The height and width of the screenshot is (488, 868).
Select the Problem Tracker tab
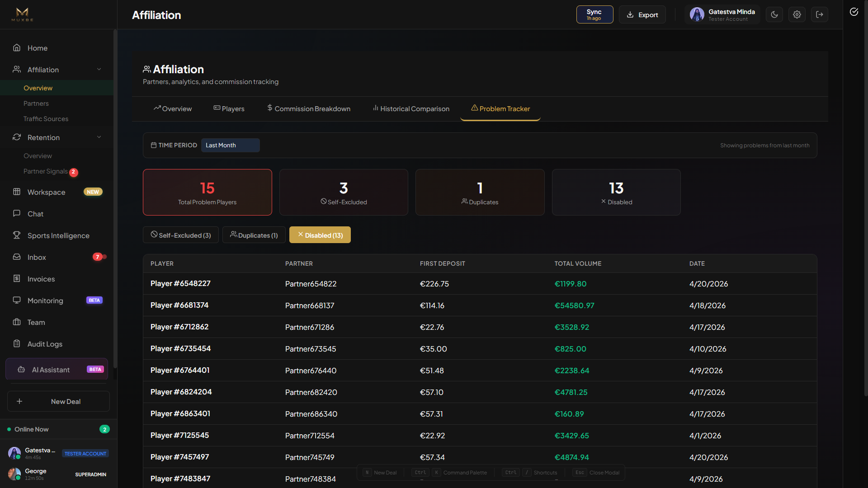tap(500, 108)
